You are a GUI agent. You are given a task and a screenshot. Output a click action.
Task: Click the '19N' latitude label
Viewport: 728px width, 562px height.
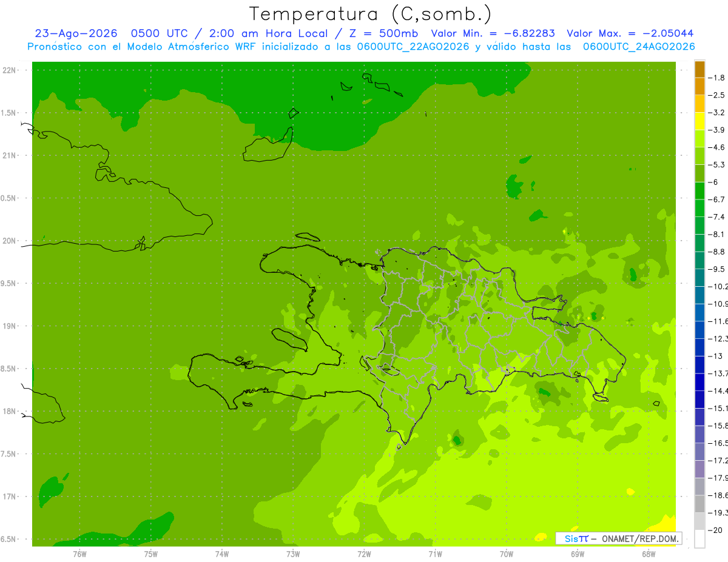click(10, 326)
